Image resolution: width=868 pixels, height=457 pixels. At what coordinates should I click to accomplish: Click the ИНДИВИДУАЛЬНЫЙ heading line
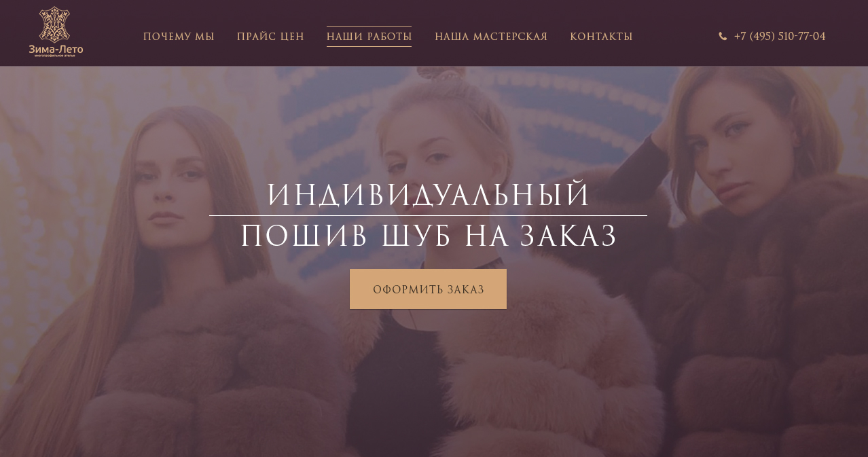[429, 196]
